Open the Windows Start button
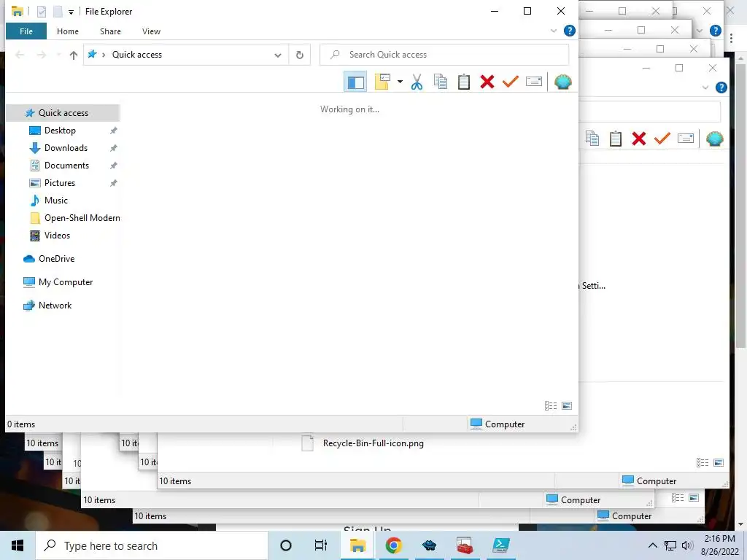Image resolution: width=747 pixels, height=560 pixels. coord(18,545)
